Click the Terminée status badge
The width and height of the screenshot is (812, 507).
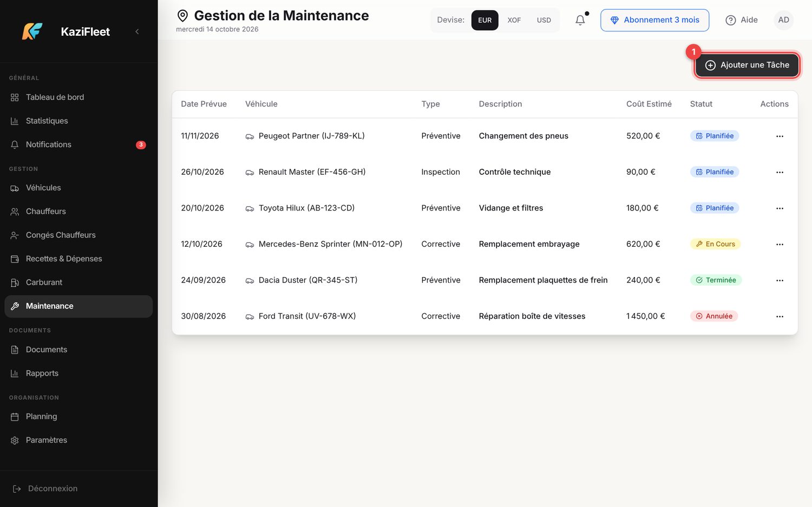(x=716, y=280)
